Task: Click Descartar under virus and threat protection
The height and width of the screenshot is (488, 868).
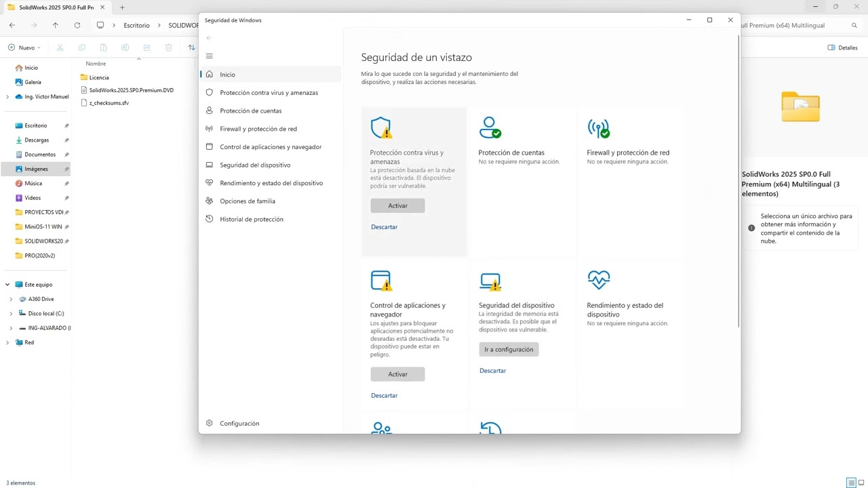Action: tap(384, 227)
